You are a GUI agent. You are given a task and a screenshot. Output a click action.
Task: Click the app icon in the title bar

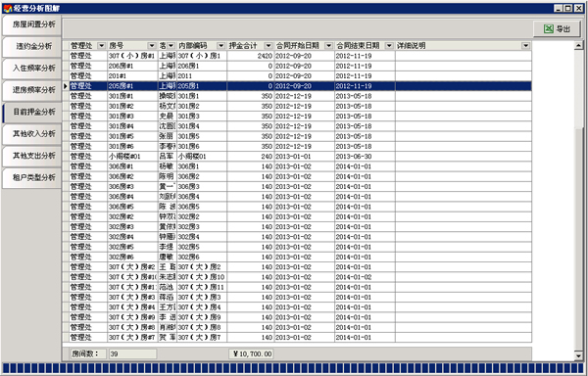point(7,8)
